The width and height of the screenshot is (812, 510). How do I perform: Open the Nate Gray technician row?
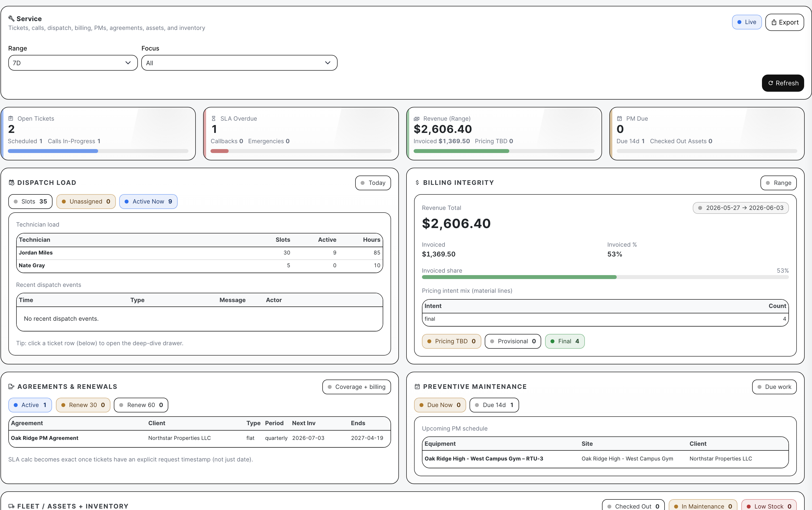point(200,266)
